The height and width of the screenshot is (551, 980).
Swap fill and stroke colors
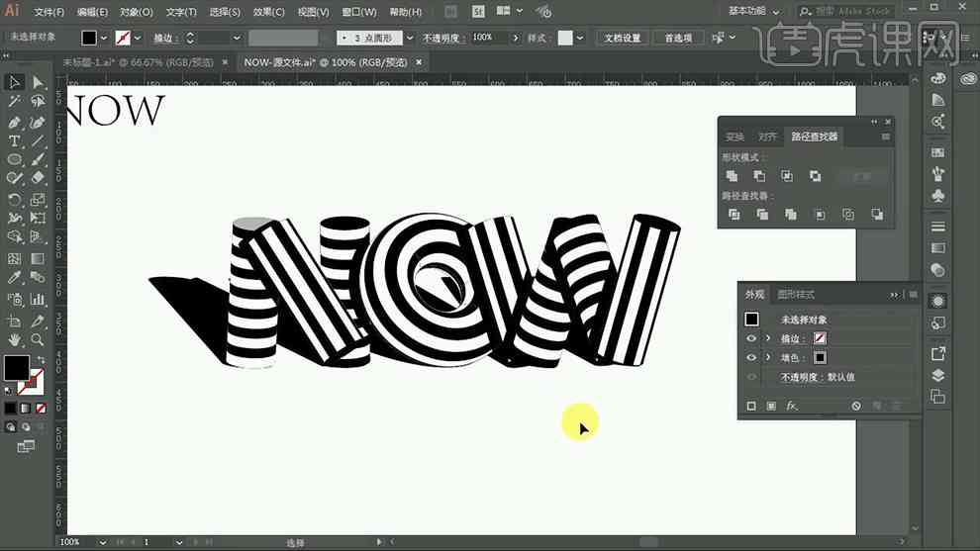click(x=42, y=360)
